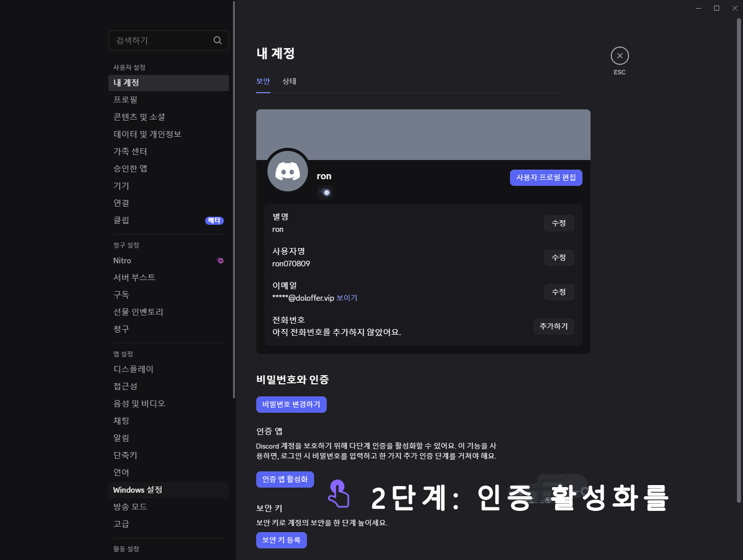Open 음성 및 비디오 settings

pyautogui.click(x=169, y=404)
